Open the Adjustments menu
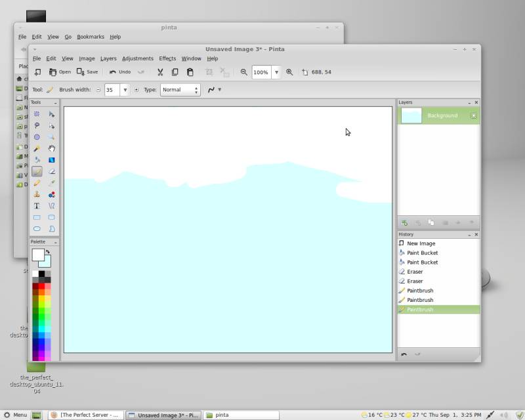The image size is (525, 420). [137, 58]
